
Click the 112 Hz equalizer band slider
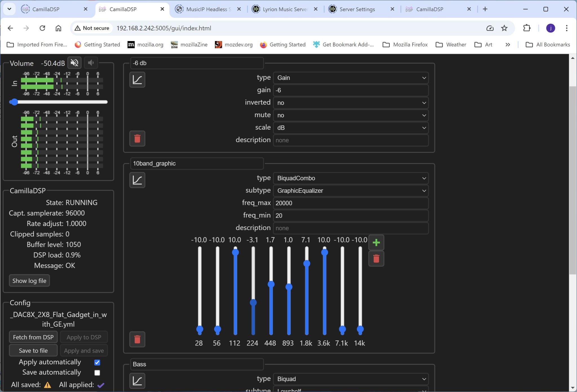[x=236, y=291]
